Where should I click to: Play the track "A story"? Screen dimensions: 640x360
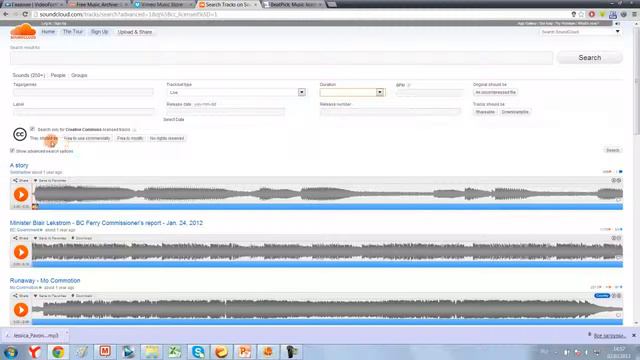point(21,194)
